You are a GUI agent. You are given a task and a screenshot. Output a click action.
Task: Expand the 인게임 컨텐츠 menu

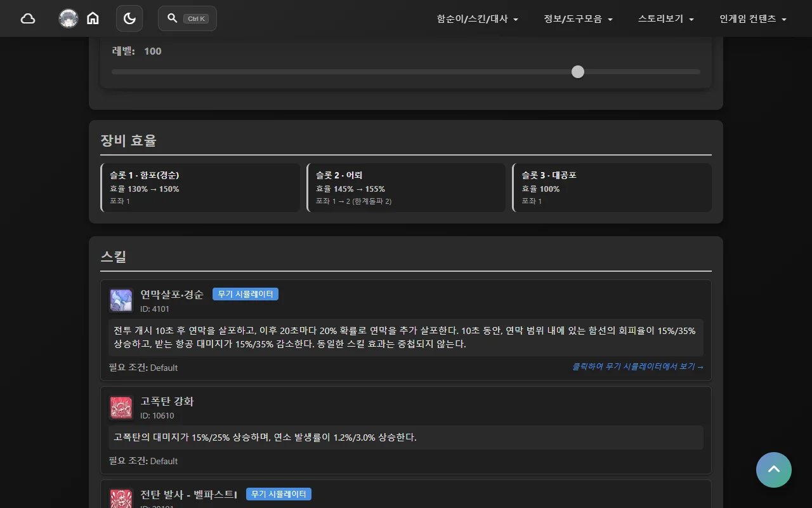tap(753, 19)
